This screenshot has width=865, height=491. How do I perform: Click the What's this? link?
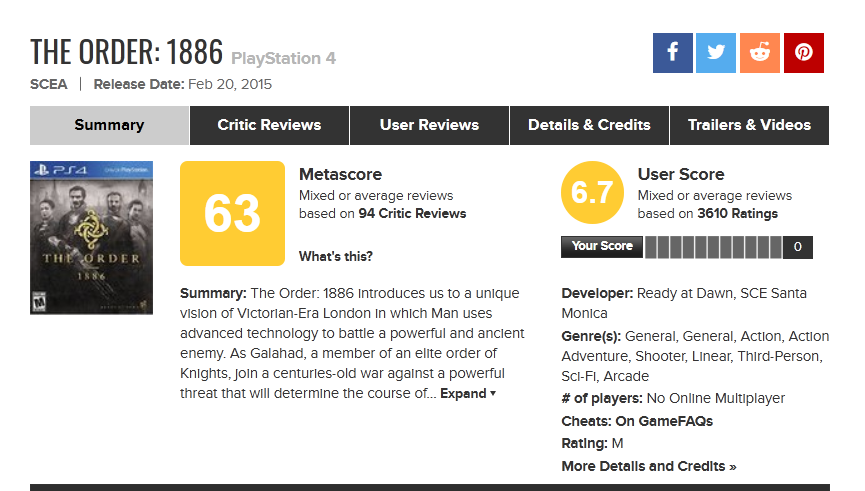(x=336, y=256)
